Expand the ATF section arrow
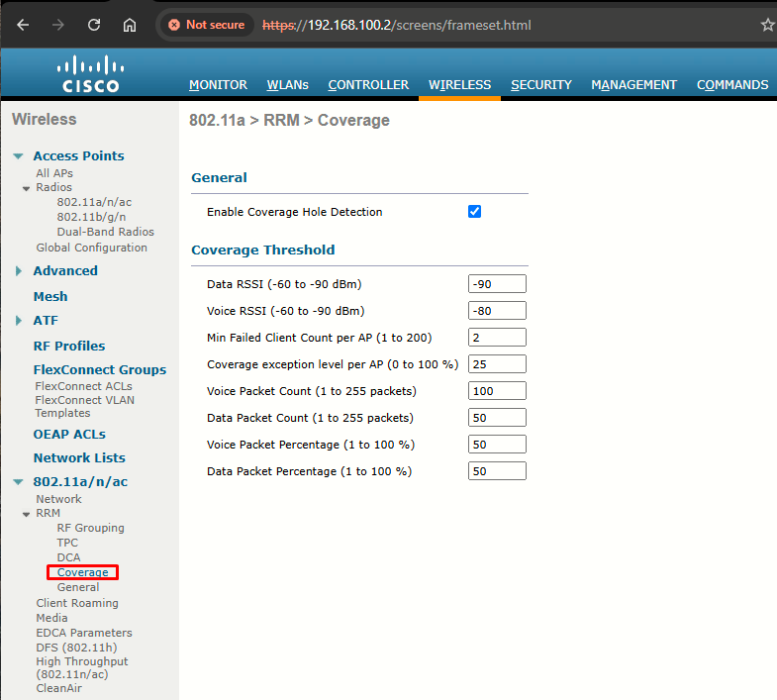Viewport: 777px width, 700px height. tap(19, 320)
